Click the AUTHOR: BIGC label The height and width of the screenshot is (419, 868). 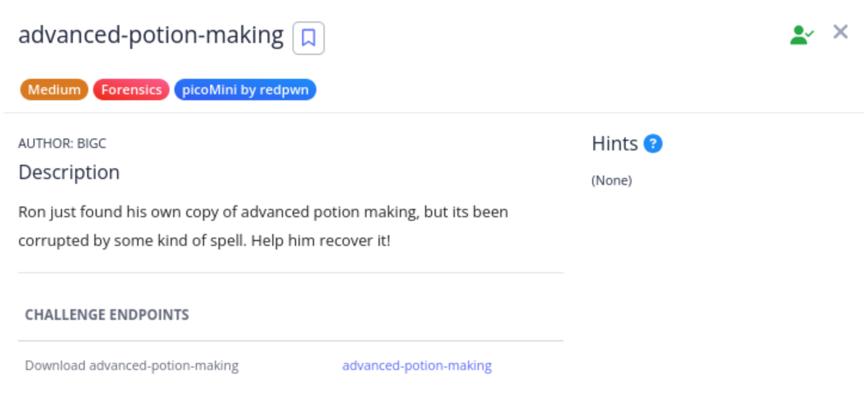[x=62, y=143]
